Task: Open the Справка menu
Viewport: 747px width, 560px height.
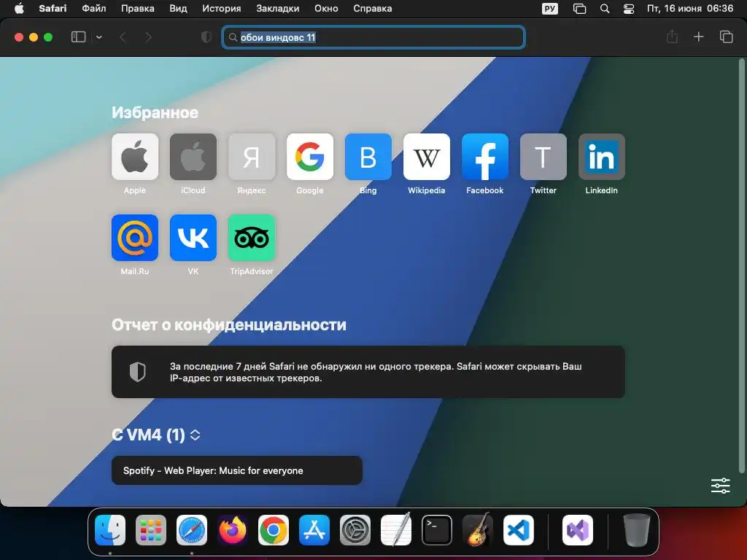Action: point(373,9)
